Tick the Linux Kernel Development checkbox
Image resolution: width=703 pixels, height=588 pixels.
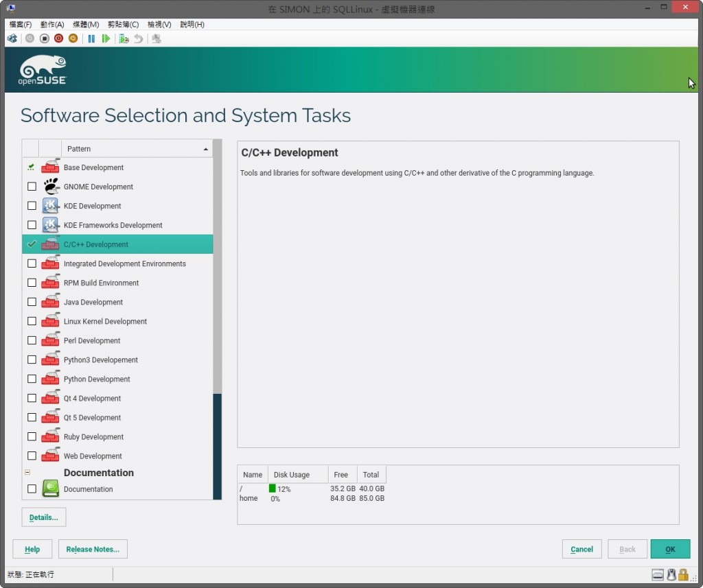point(32,321)
